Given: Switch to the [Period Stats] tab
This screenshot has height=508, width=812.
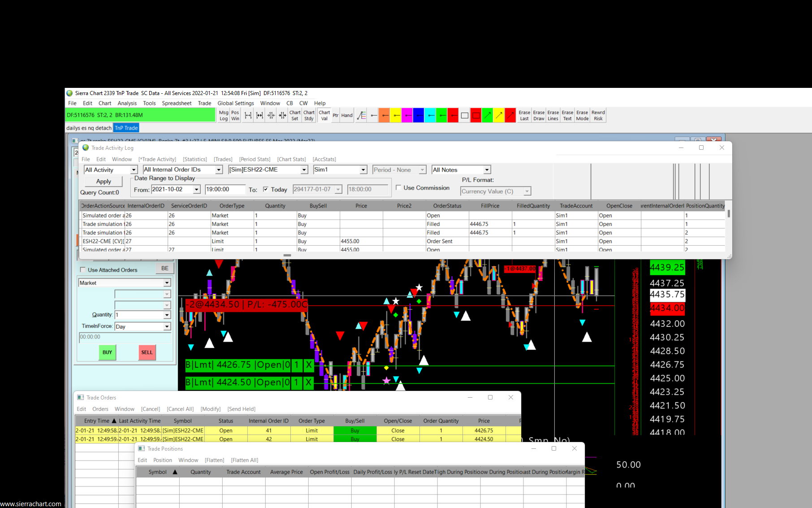Looking at the screenshot, I should pos(255,159).
